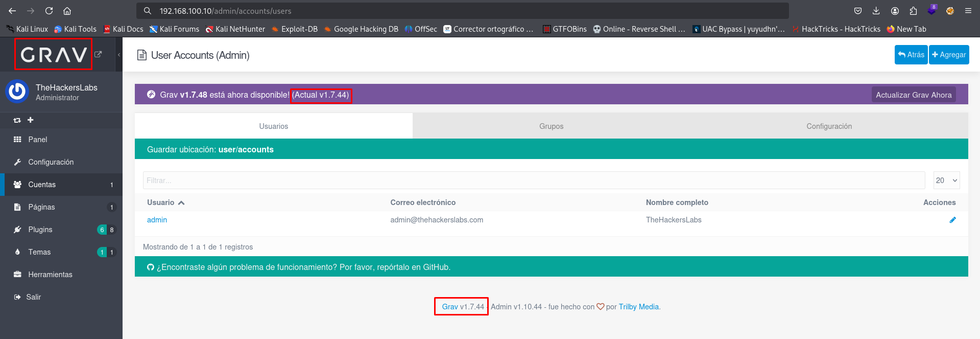Click the Nombre completo column header
Viewport: 980px width, 339px height.
677,202
